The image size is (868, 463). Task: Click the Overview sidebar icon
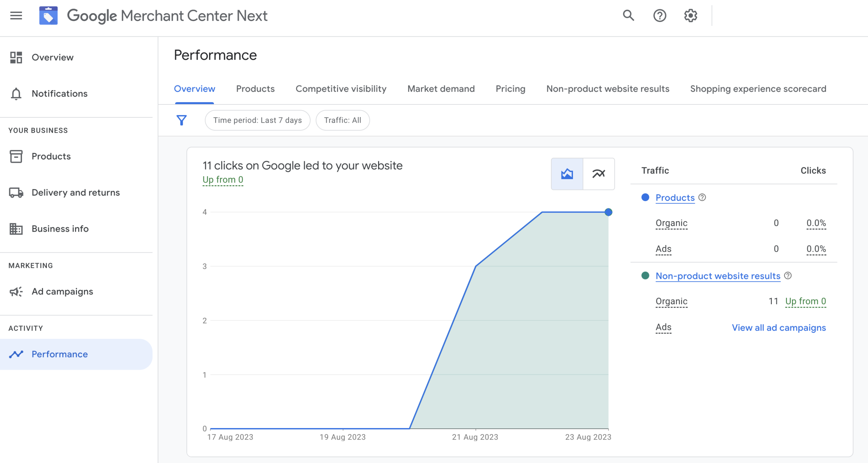click(x=16, y=57)
